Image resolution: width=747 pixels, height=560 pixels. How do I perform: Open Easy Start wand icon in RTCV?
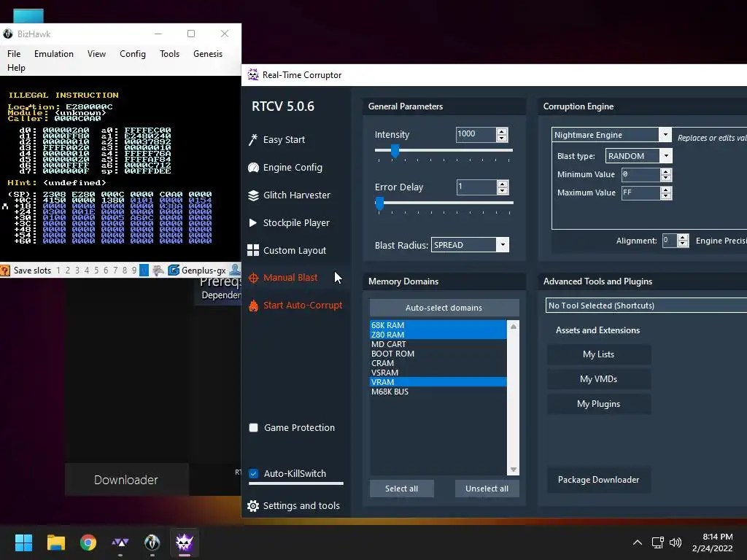253,139
